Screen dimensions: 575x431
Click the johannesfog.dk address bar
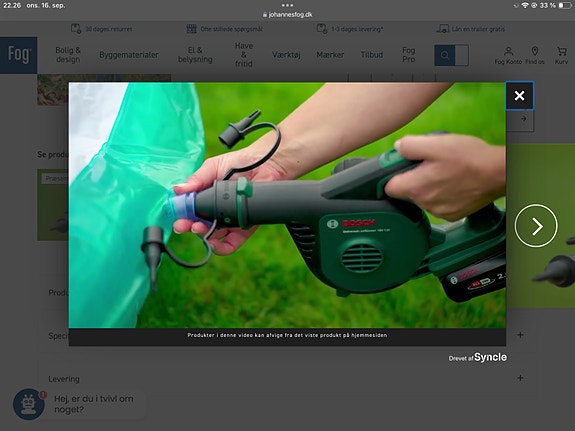[x=288, y=15]
